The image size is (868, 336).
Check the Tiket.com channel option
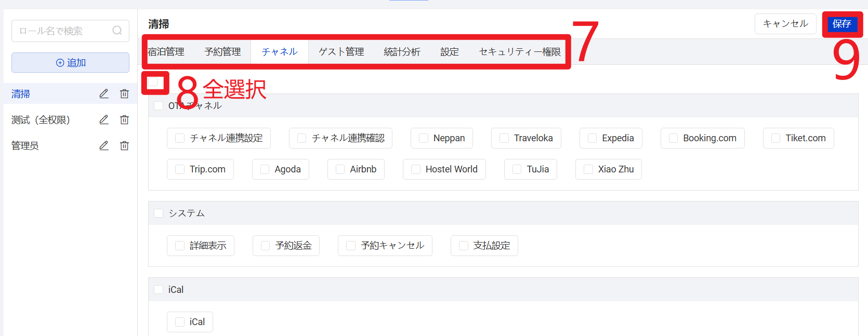(x=775, y=138)
